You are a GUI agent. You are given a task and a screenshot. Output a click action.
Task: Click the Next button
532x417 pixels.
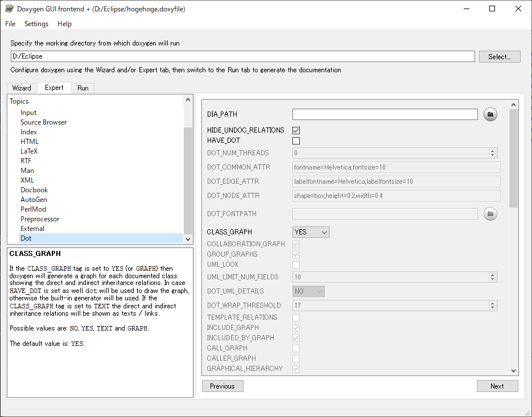(497, 386)
